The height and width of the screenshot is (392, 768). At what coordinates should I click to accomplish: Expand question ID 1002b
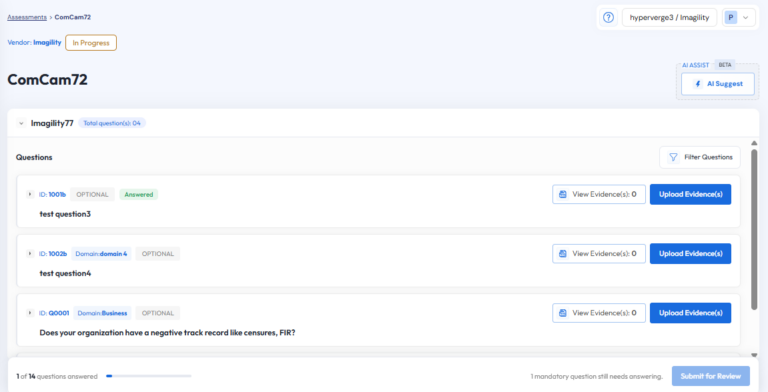click(x=30, y=254)
